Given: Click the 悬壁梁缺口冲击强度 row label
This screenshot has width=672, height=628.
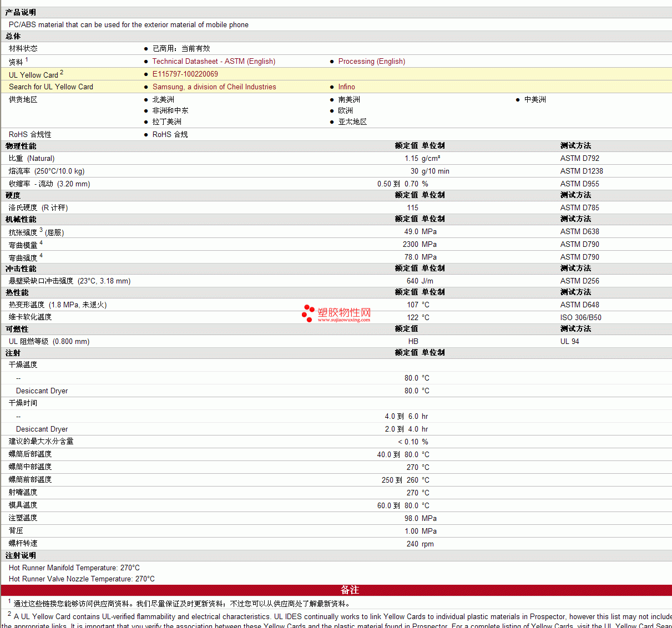Looking at the screenshot, I should tap(70, 281).
